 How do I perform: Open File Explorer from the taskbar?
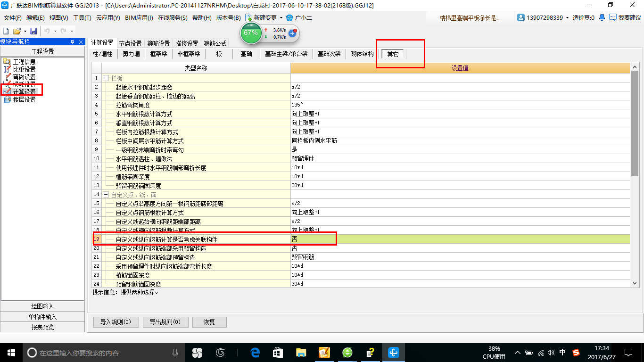pos(301,353)
